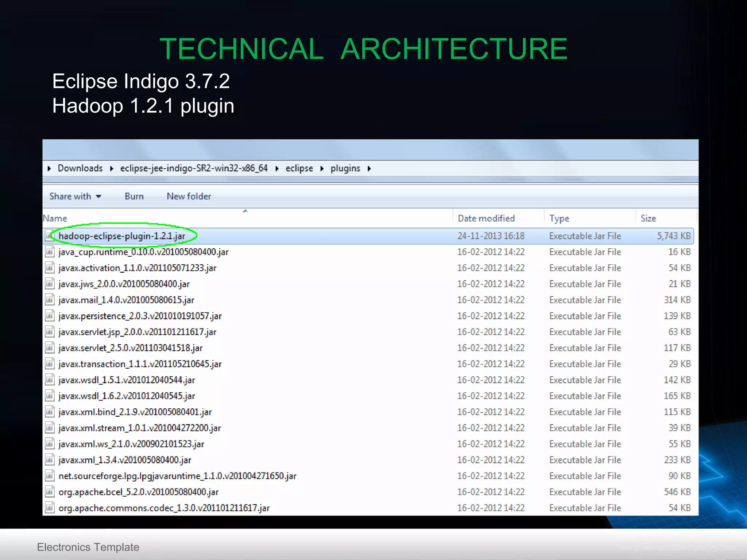This screenshot has height=560, width=747.
Task: Select java_cup.runtime_0.10.0.v201005080400.jar
Action: [144, 252]
